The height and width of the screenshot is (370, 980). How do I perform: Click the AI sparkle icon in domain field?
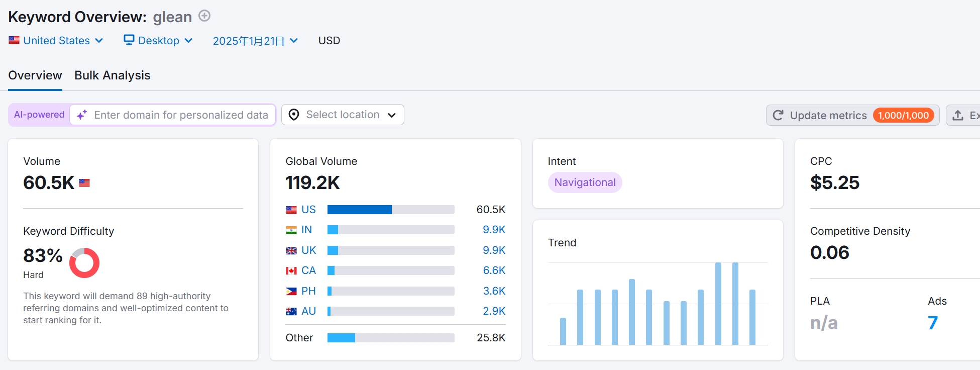click(x=82, y=115)
